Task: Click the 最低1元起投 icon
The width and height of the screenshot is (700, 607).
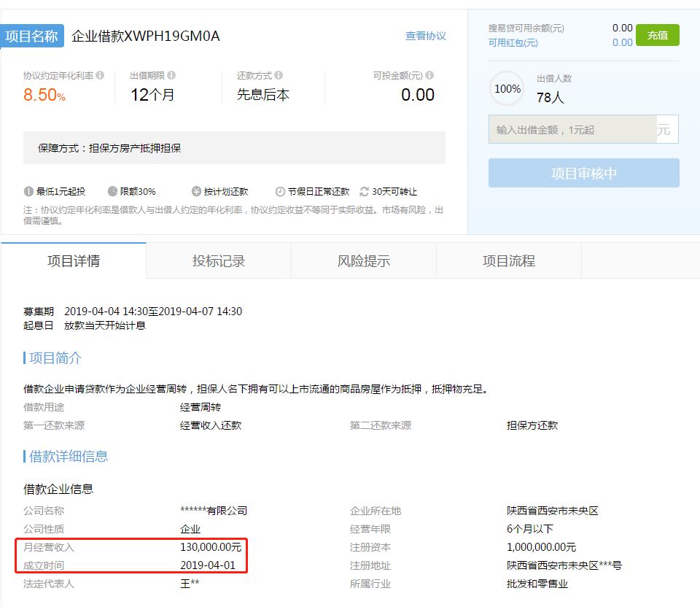Action: click(x=28, y=192)
